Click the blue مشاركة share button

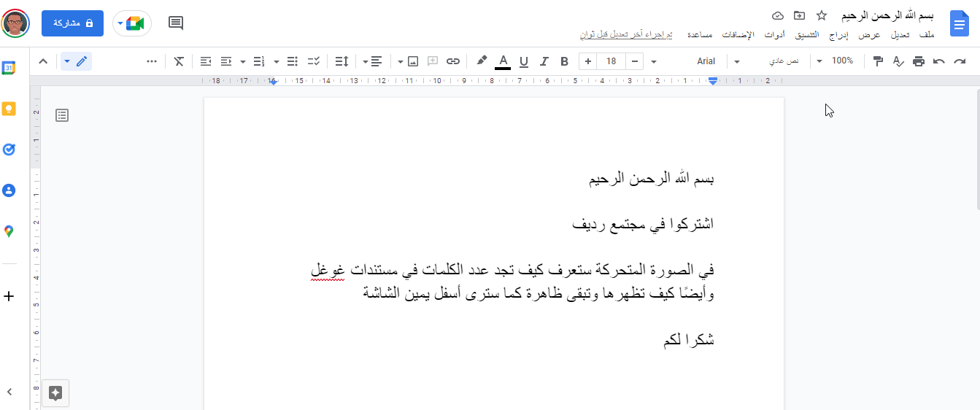point(72,23)
